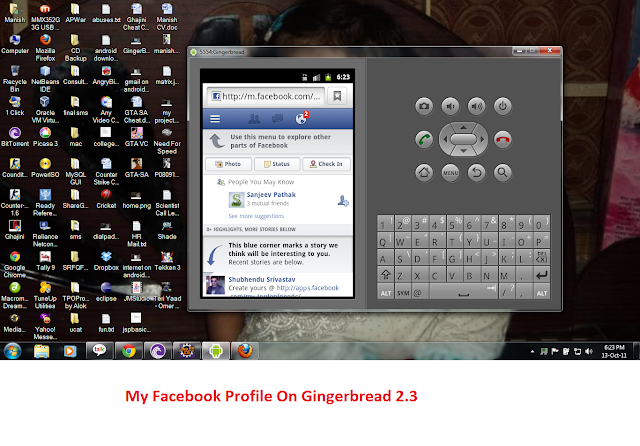Screen dimensions: 640x446
Task: Click See more suggestions link
Action: coord(256,216)
